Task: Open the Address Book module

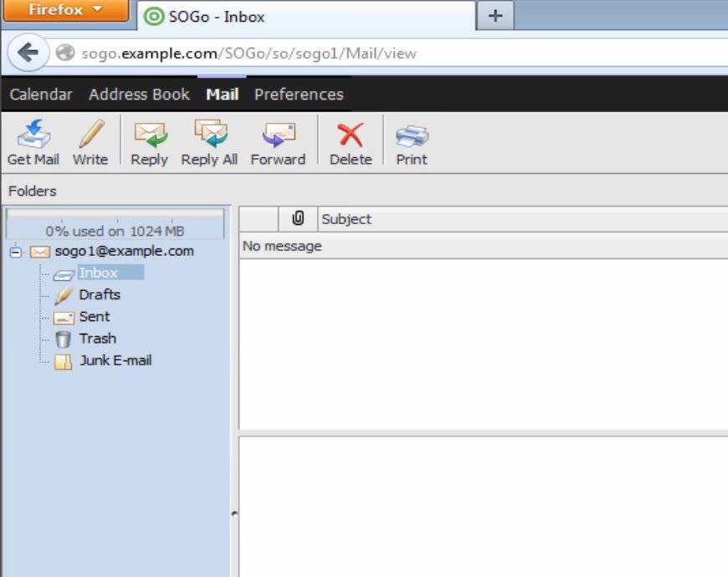Action: pos(139,94)
